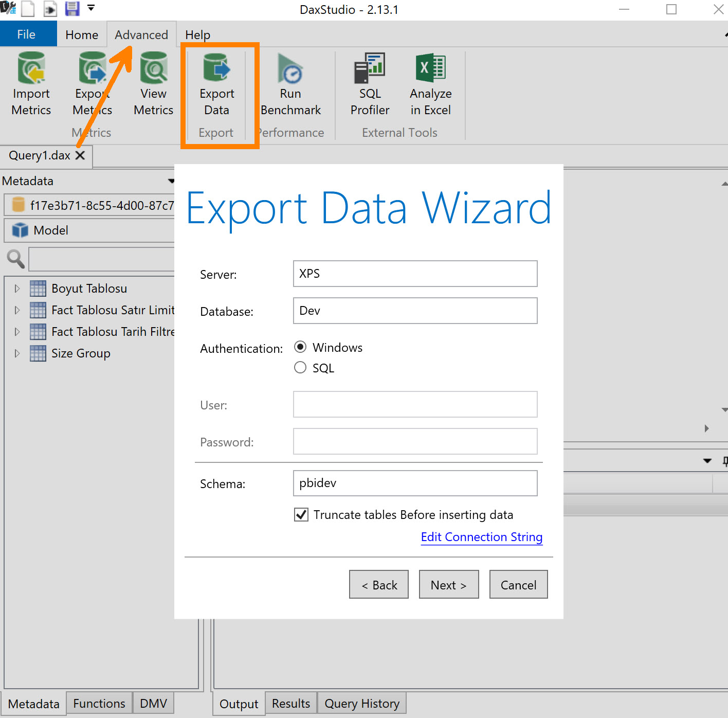The height and width of the screenshot is (718, 728).
Task: Launch the Export Data wizard from the ribbon
Action: (216, 85)
